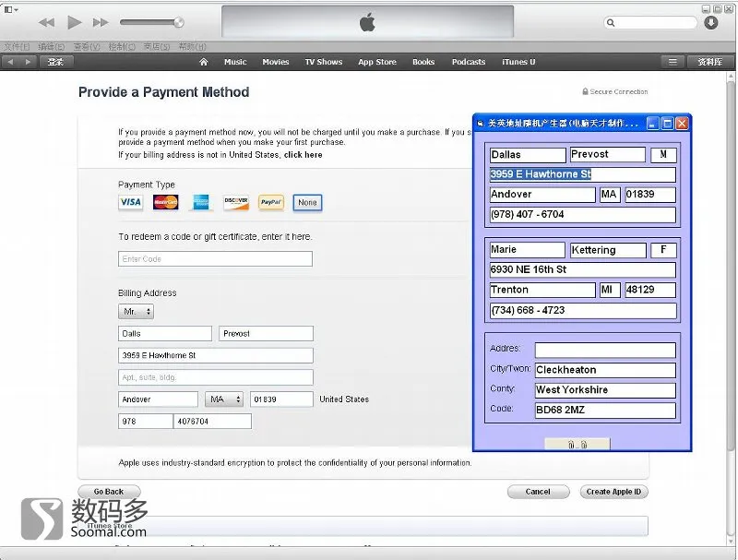This screenshot has height=560, width=738.
Task: Click the iTunes Store search field
Action: click(x=650, y=22)
